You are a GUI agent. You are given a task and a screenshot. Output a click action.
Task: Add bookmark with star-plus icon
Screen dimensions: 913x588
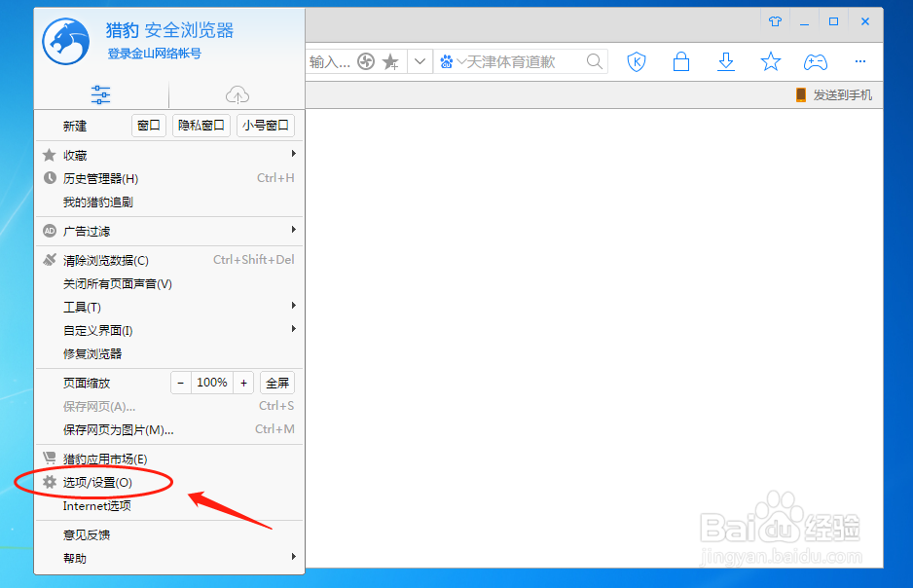(390, 61)
